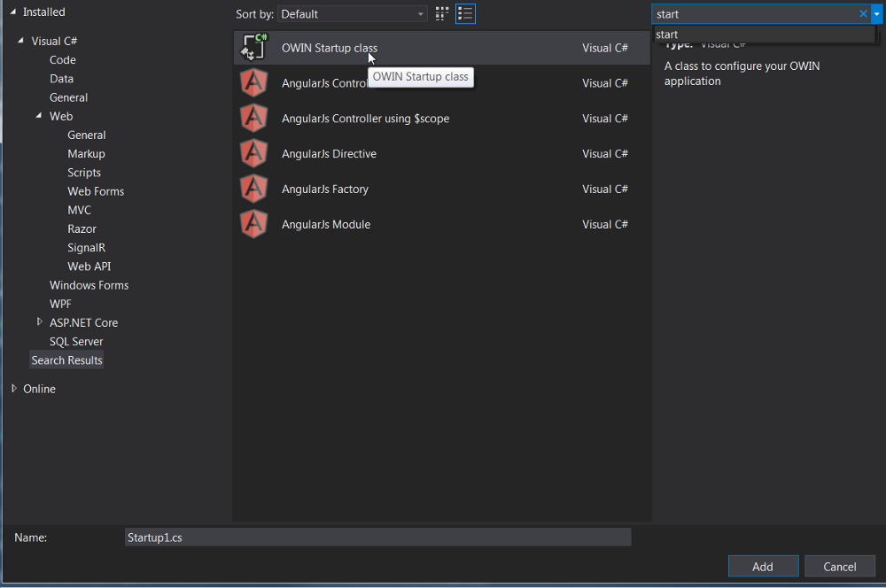Collapse the Installed tree node
This screenshot has height=588, width=886.
pos(13,12)
